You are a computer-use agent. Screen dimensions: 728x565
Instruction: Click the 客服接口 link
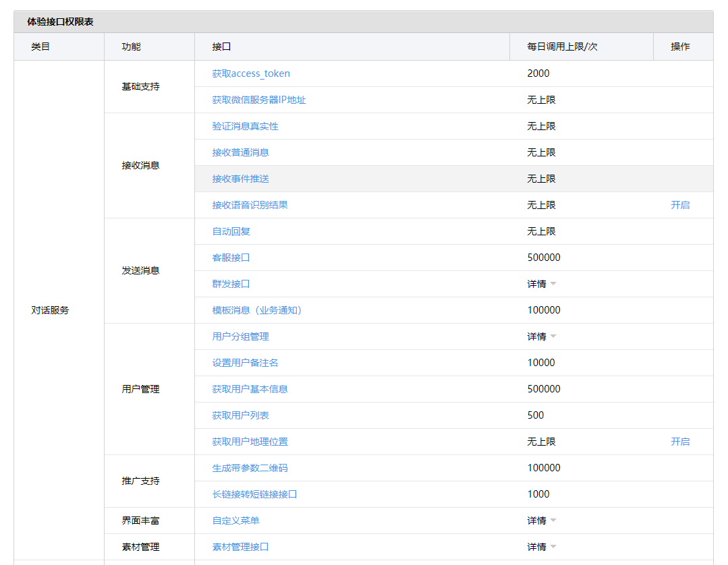point(230,257)
